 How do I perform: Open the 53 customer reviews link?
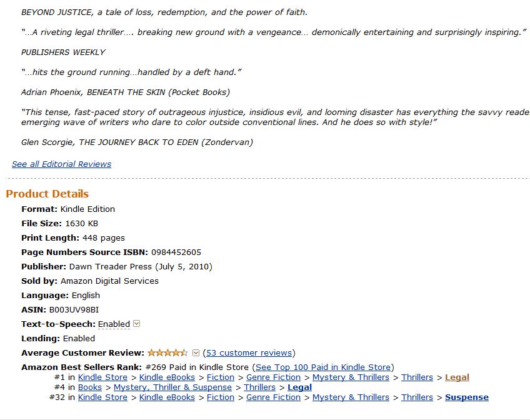pos(249,352)
